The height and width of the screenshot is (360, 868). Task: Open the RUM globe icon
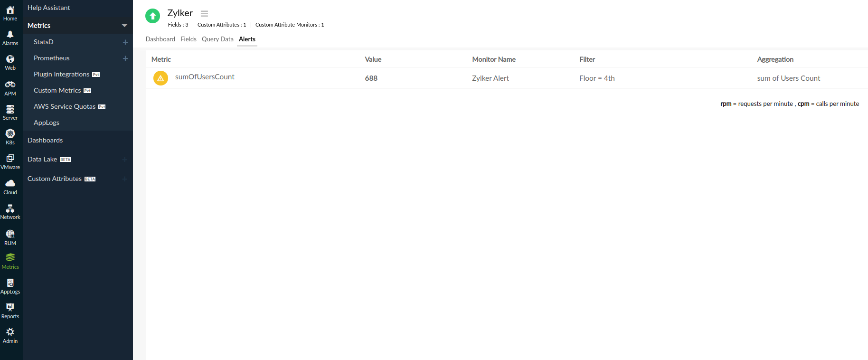pos(10,234)
